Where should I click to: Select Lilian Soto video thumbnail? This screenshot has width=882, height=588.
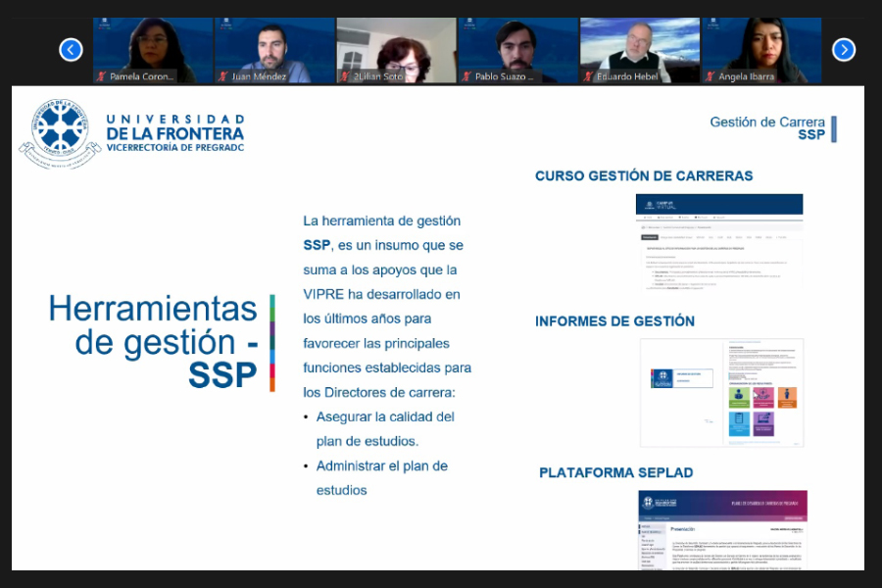point(397,51)
